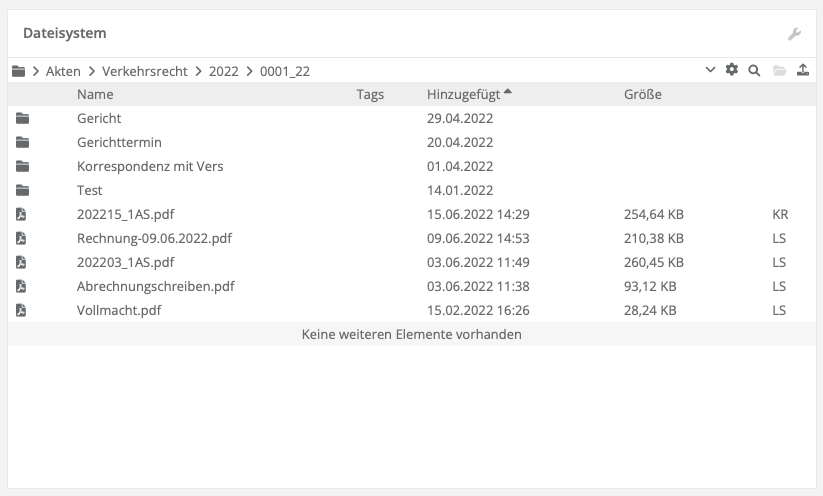Viewport: 823px width, 496px height.
Task: Navigate to Akten breadcrumb
Action: 63,71
